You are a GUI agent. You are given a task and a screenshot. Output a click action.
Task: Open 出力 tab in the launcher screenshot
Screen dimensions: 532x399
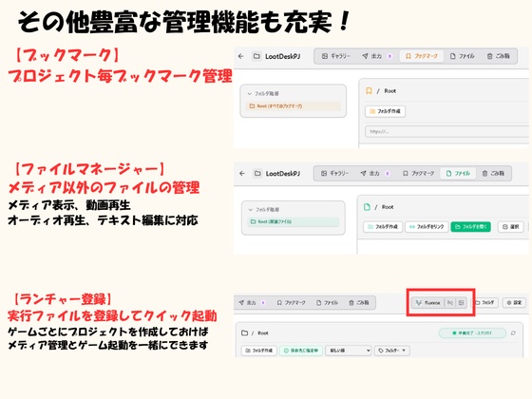click(x=252, y=303)
